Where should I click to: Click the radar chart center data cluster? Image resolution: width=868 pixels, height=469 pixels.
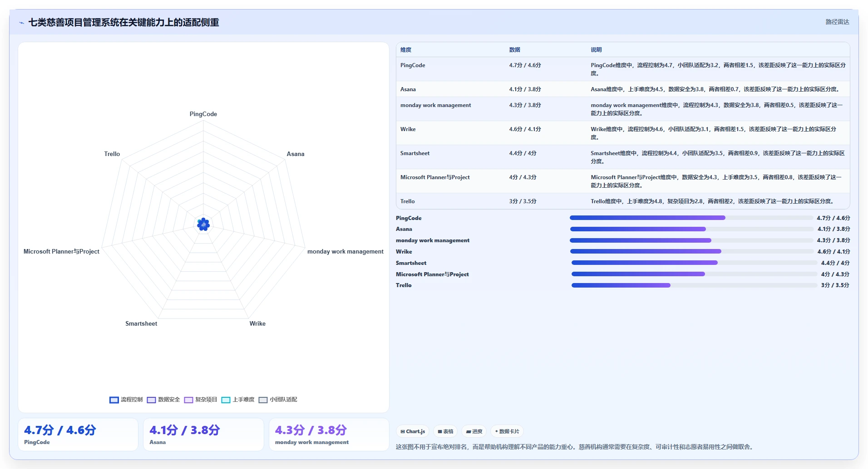click(203, 224)
